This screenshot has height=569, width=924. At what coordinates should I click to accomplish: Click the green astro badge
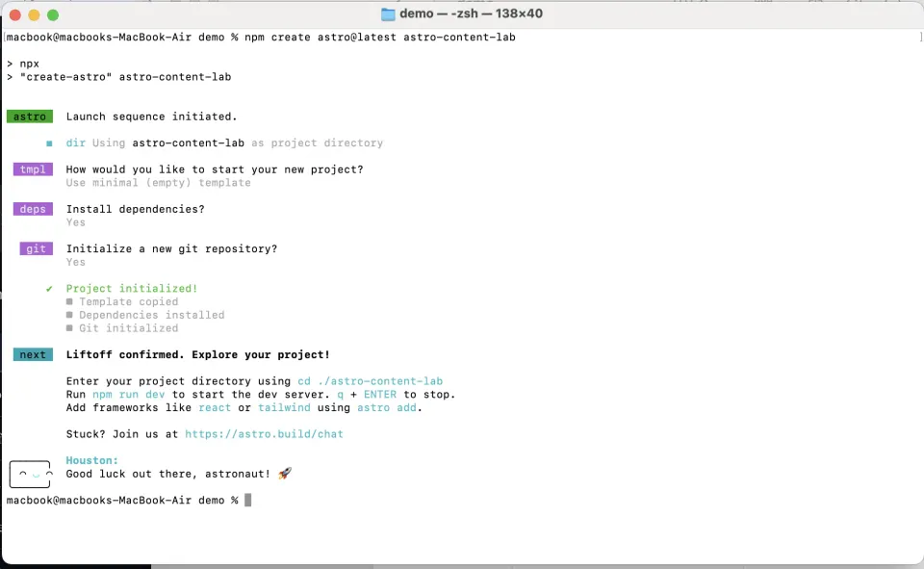click(x=30, y=116)
